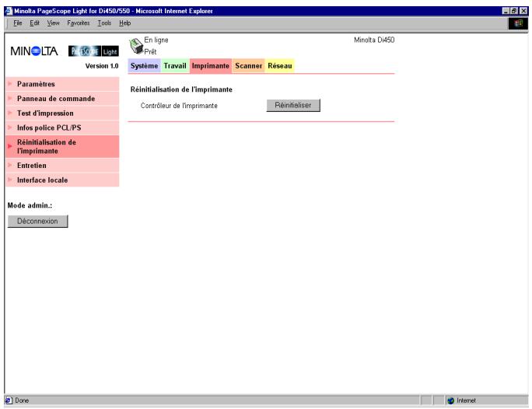The width and height of the screenshot is (532, 409).
Task: Click the Minolta logo
Action: pyautogui.click(x=34, y=51)
